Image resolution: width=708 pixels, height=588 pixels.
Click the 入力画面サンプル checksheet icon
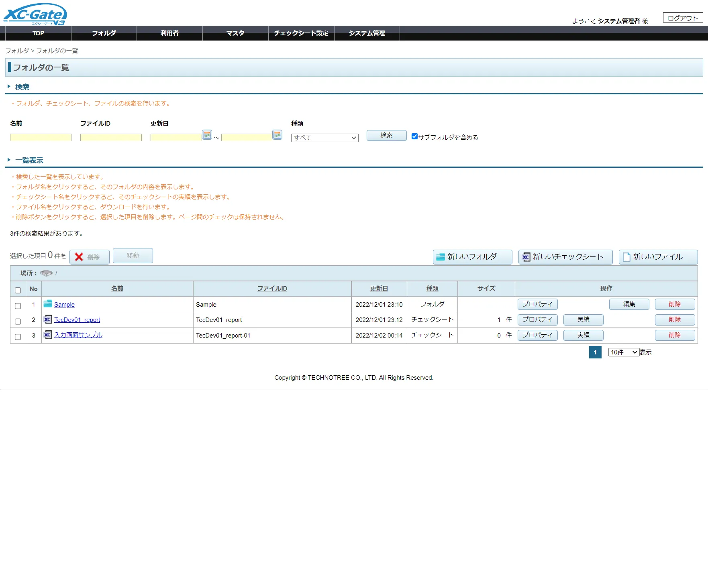(x=48, y=335)
